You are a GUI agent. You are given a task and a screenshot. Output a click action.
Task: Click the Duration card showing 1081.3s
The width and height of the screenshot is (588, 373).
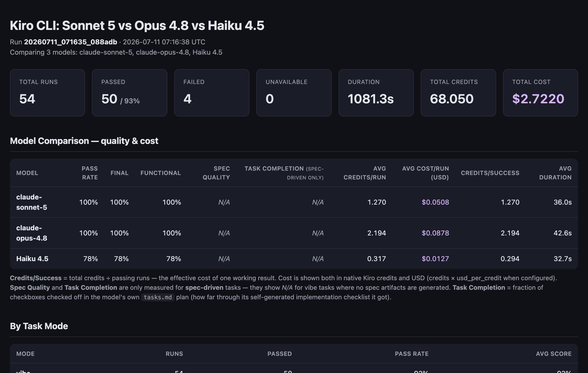[x=376, y=93]
